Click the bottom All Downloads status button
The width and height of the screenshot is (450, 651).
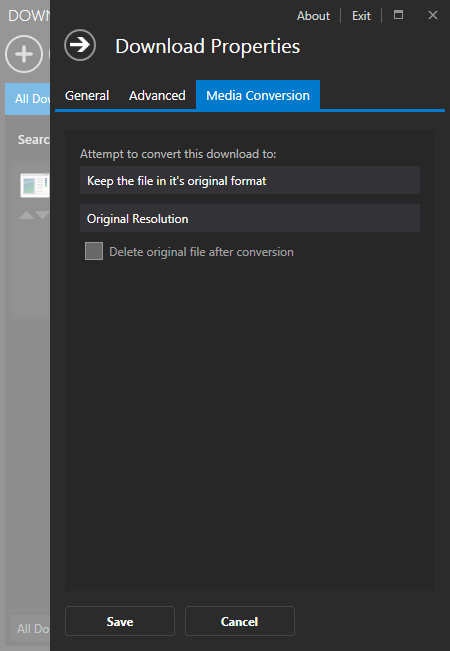point(30,629)
